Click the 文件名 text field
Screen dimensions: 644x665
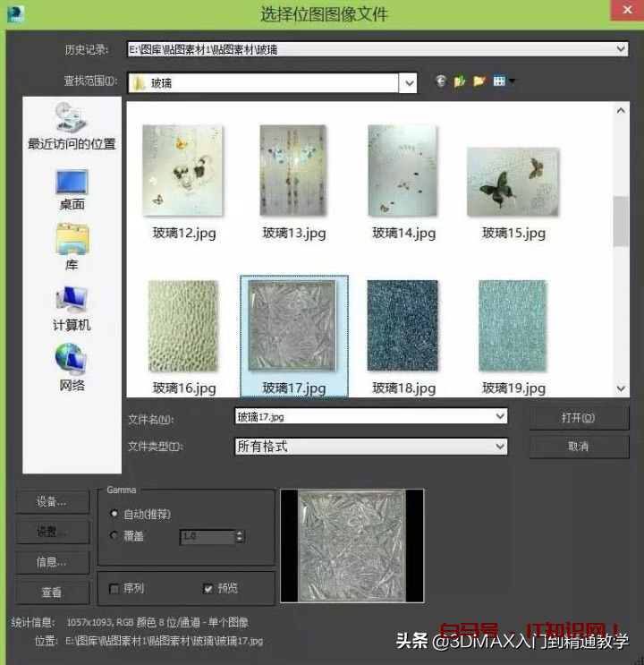point(365,416)
